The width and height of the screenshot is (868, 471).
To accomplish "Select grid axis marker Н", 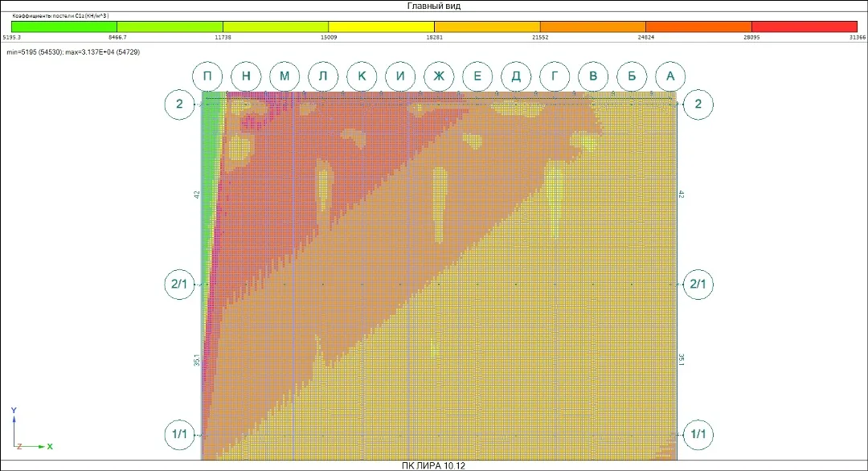I will pos(246,76).
